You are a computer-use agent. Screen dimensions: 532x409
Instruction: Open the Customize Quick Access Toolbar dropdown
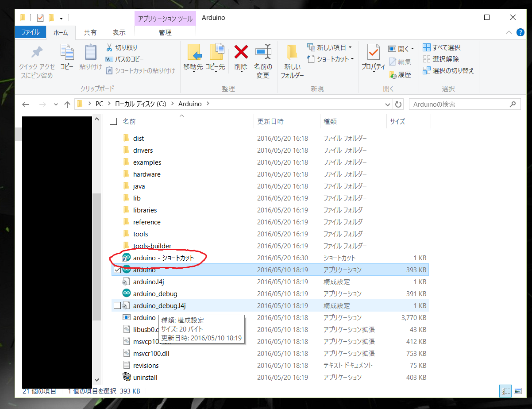[x=61, y=18]
